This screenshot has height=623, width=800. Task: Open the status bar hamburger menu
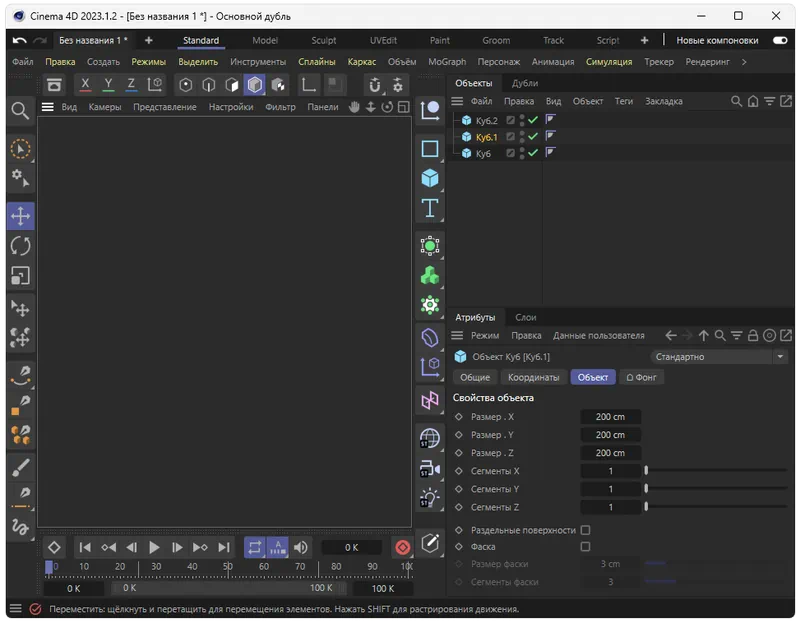(15, 608)
